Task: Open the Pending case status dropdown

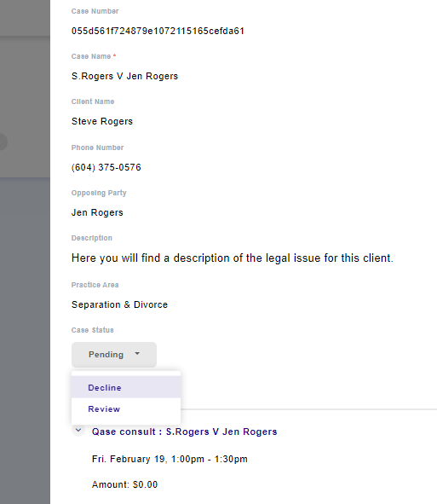Action: (114, 355)
